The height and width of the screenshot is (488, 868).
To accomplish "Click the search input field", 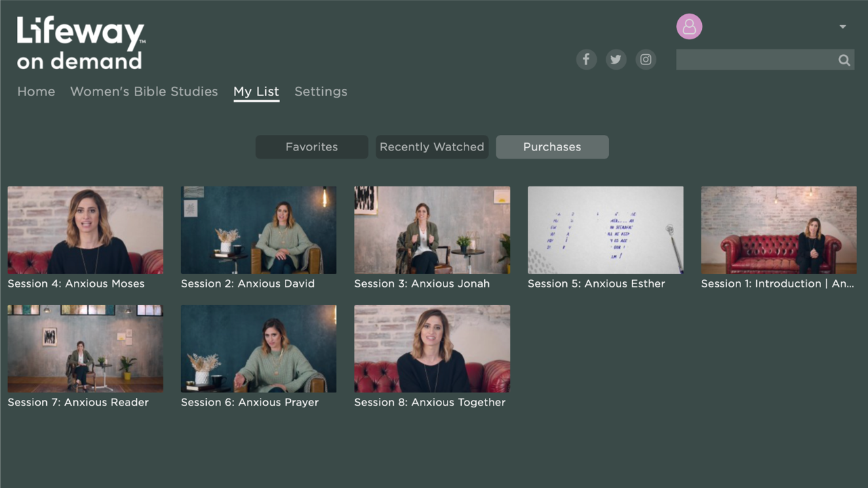I will 753,60.
